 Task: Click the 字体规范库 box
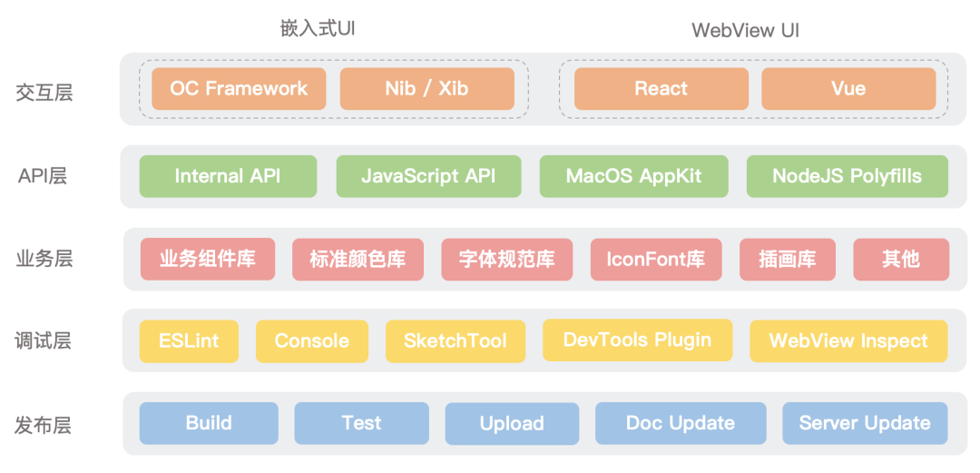click(x=507, y=259)
